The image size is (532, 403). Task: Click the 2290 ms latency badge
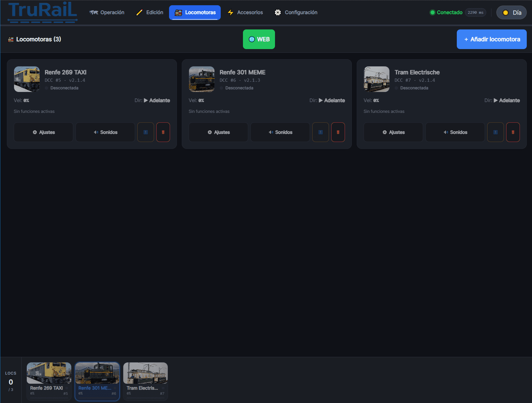click(475, 12)
